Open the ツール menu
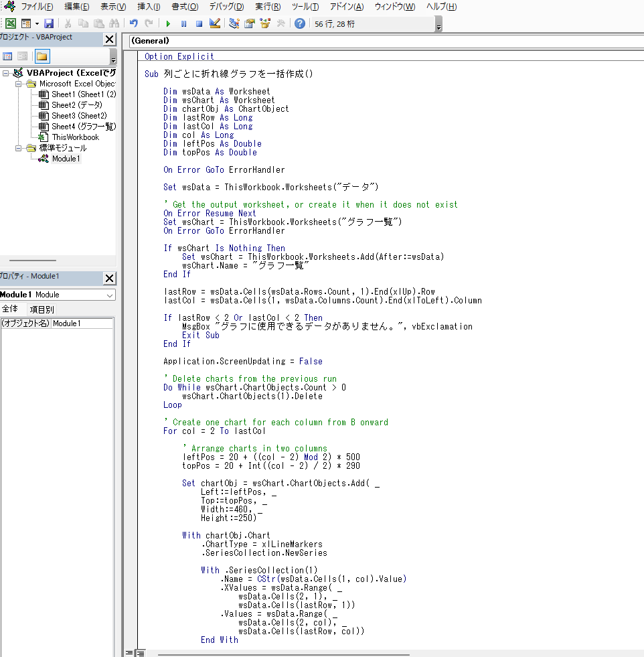The width and height of the screenshot is (644, 657). (305, 7)
